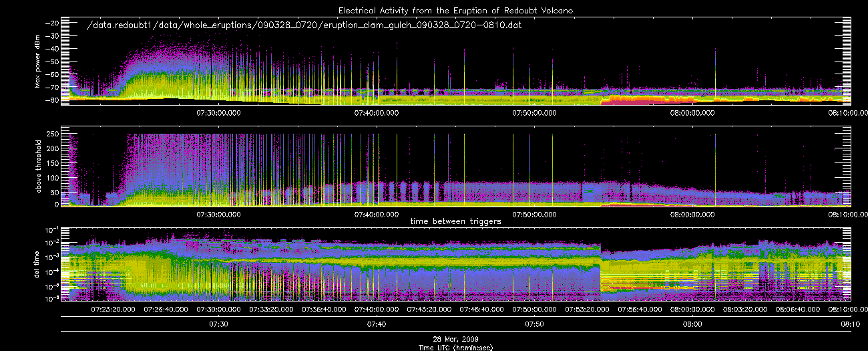The height and width of the screenshot is (351, 868).
Task: Click the 100 tick on above threshold axis
Action: click(x=53, y=177)
